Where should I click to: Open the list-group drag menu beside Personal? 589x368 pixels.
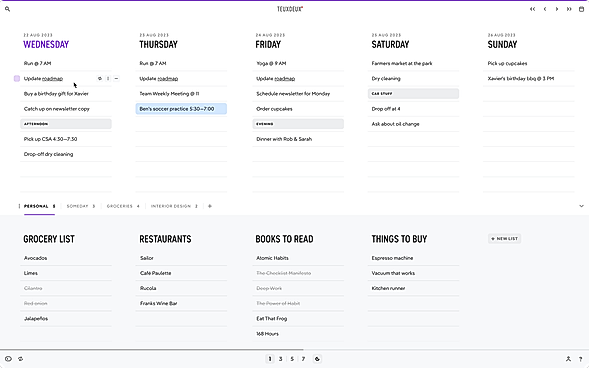(19, 206)
